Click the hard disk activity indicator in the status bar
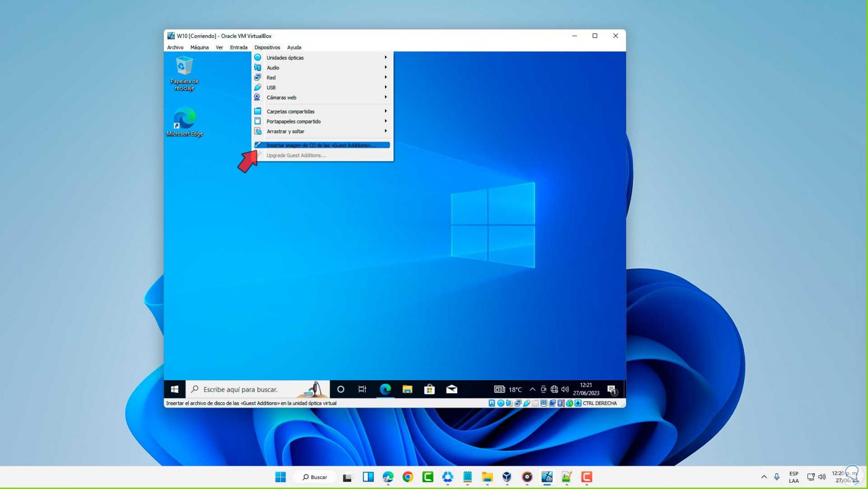The width and height of the screenshot is (868, 489). click(492, 403)
